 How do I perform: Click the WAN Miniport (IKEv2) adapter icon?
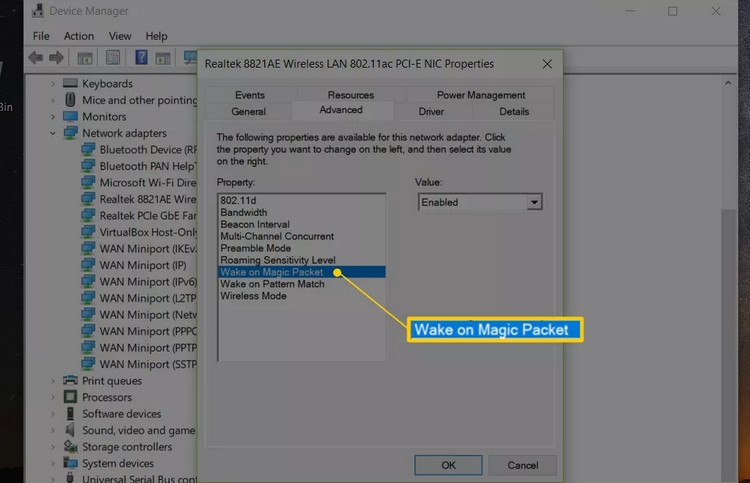tap(88, 249)
